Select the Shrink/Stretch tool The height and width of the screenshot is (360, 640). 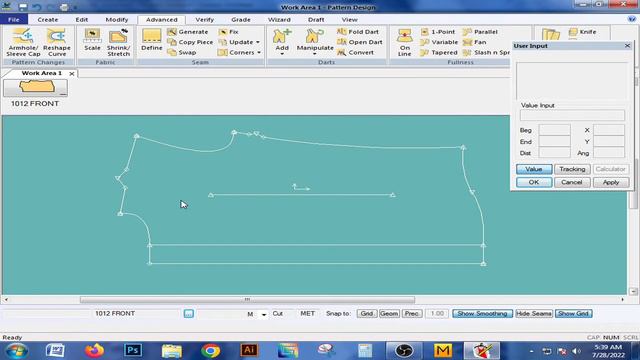click(118, 42)
